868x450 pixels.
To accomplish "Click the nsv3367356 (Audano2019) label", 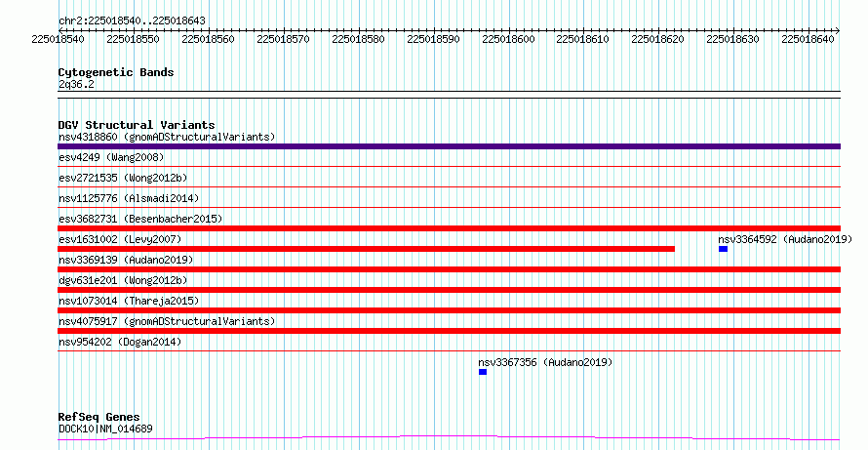I will [545, 362].
